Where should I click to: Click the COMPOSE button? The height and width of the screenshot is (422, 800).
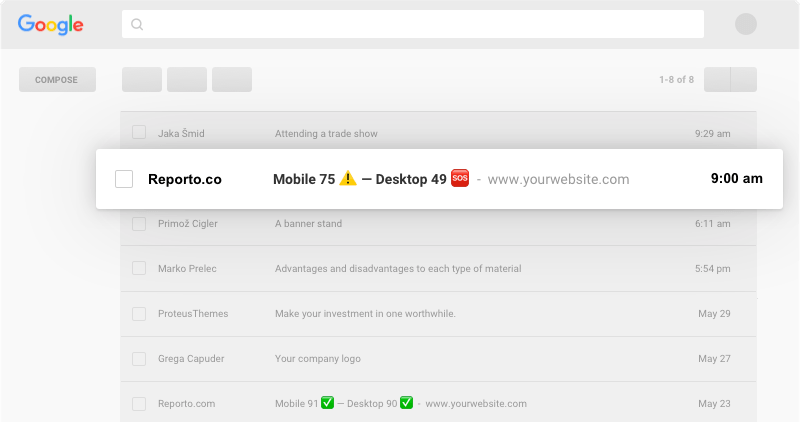pos(57,80)
